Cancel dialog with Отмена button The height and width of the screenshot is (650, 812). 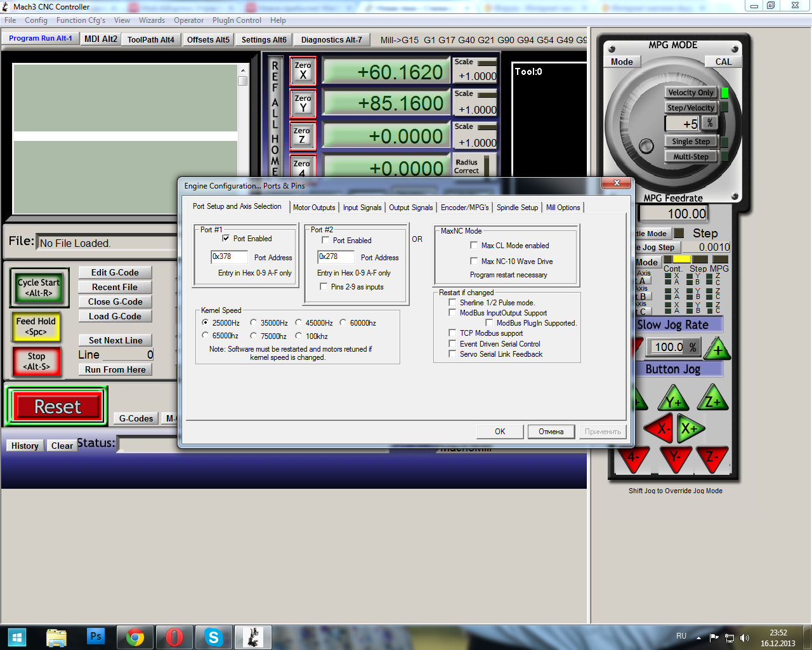[x=551, y=432]
